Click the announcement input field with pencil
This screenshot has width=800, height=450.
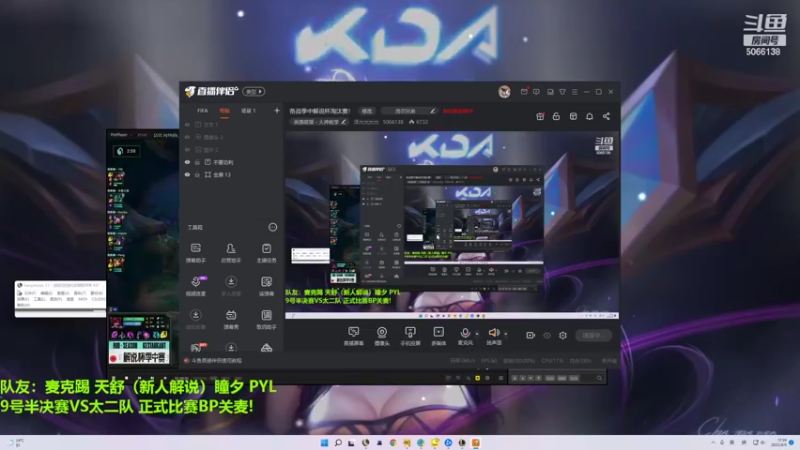pos(409,111)
